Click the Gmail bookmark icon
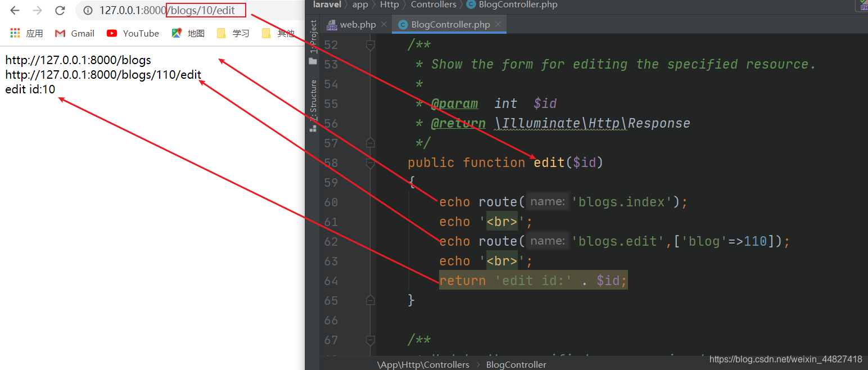 60,33
